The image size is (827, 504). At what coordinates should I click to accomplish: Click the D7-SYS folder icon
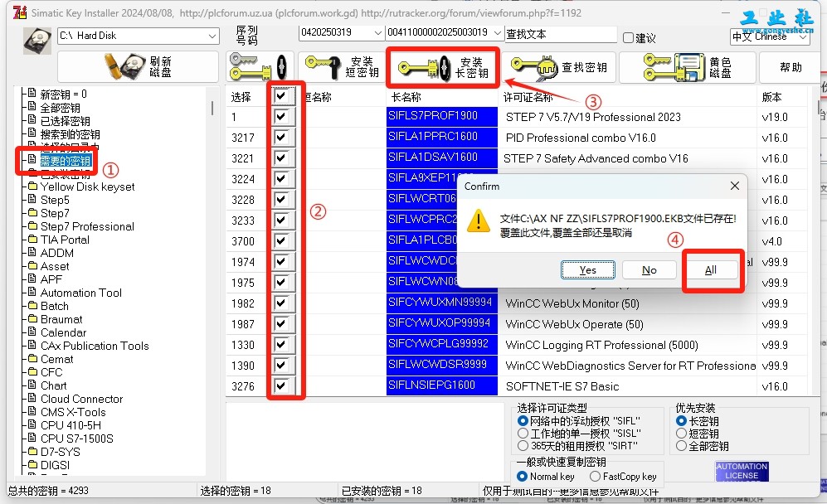32,451
